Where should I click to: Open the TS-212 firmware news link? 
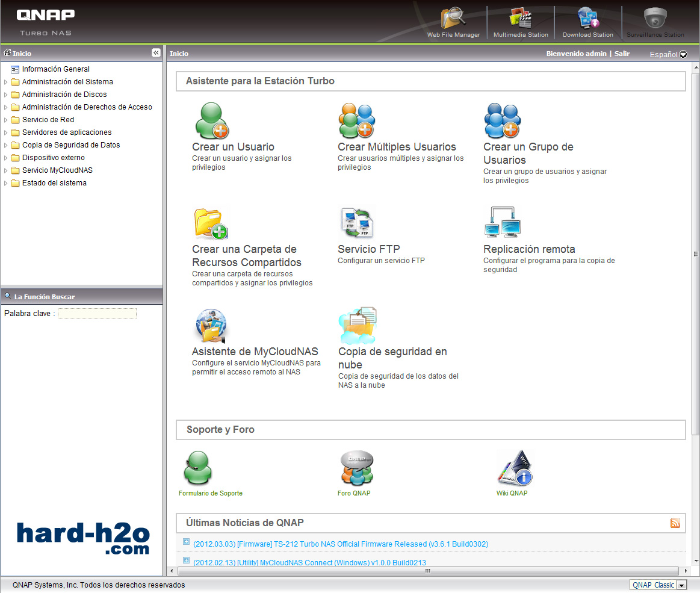point(341,544)
